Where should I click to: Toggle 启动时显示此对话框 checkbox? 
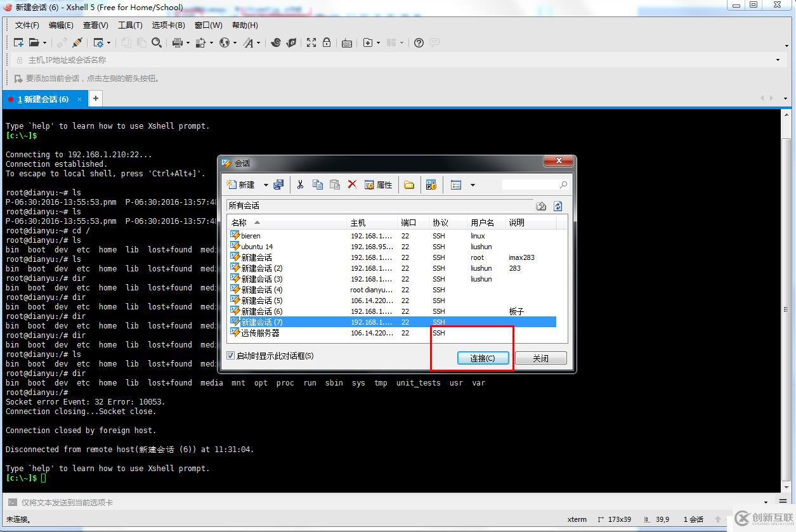[x=231, y=356]
